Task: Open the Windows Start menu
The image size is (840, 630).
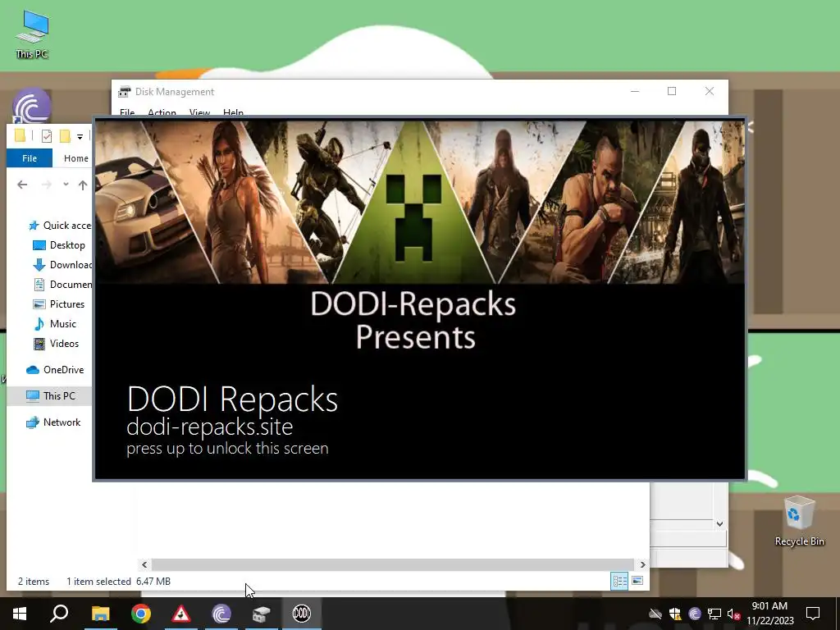Action: coord(20,614)
